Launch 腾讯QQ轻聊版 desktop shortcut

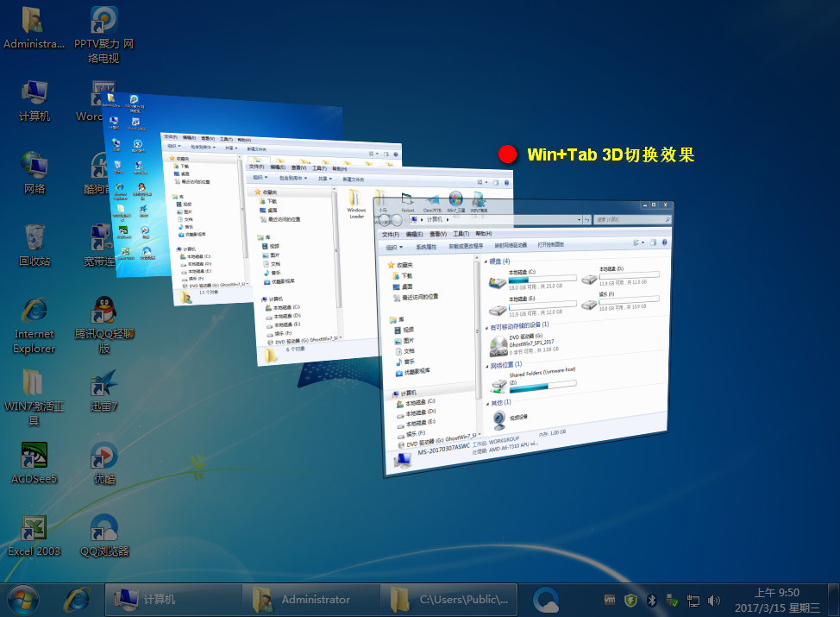[x=104, y=324]
